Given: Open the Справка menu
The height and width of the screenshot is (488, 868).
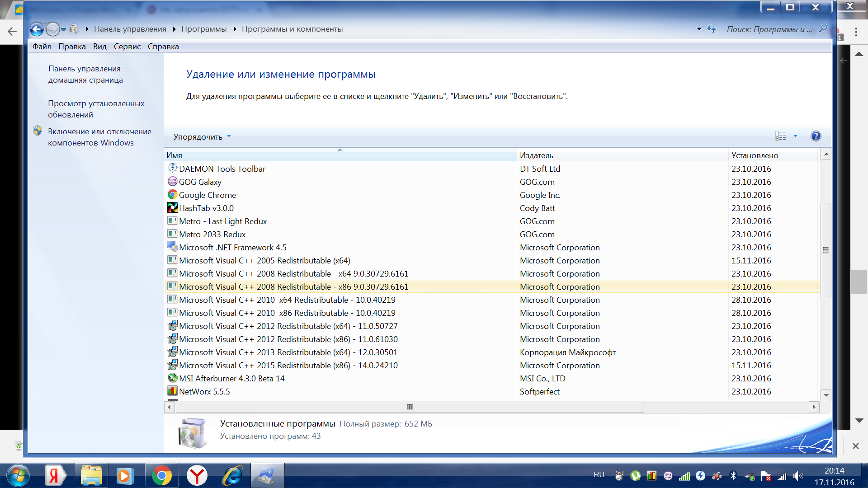Looking at the screenshot, I should pyautogui.click(x=163, y=47).
